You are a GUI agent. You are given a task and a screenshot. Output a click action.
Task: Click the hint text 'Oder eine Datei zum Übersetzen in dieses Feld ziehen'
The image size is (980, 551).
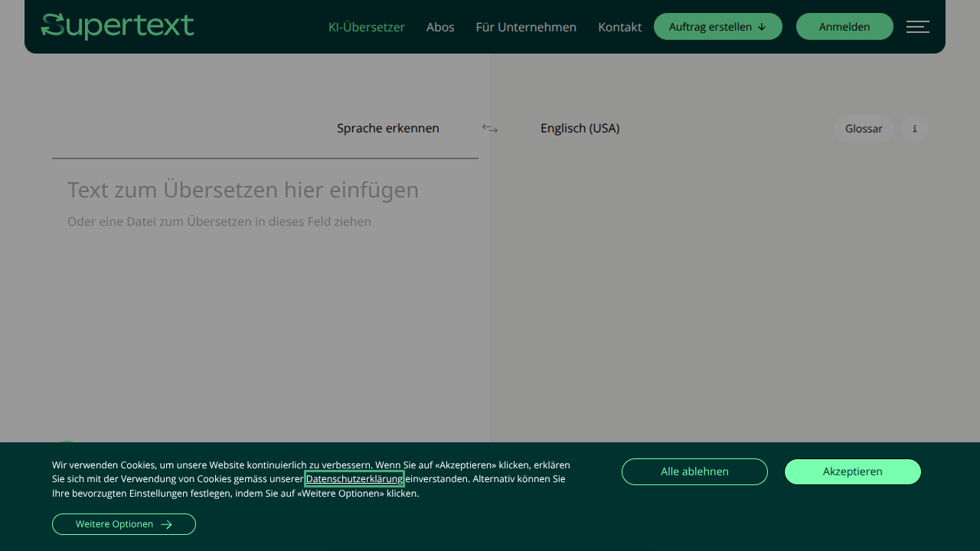pos(219,221)
